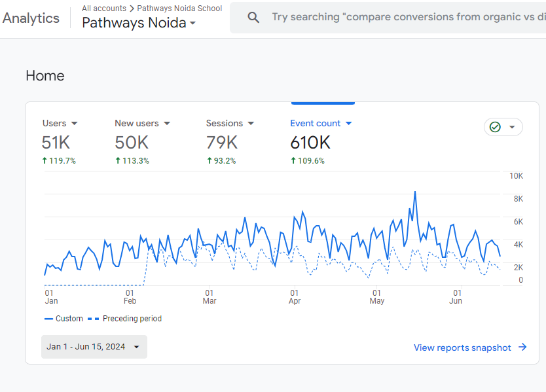
Task: Select the 79K Sessions metric tab
Action: 222,142
